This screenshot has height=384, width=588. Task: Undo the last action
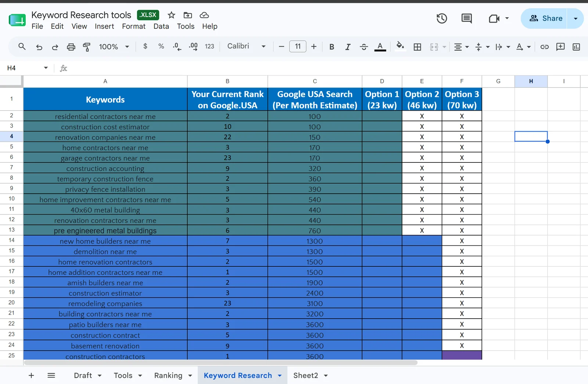click(39, 47)
